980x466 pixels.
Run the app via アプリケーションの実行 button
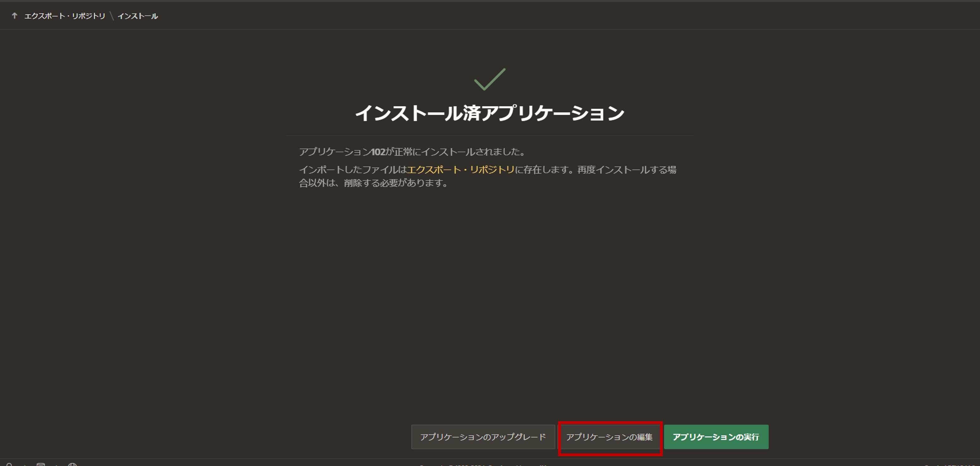coord(716,437)
